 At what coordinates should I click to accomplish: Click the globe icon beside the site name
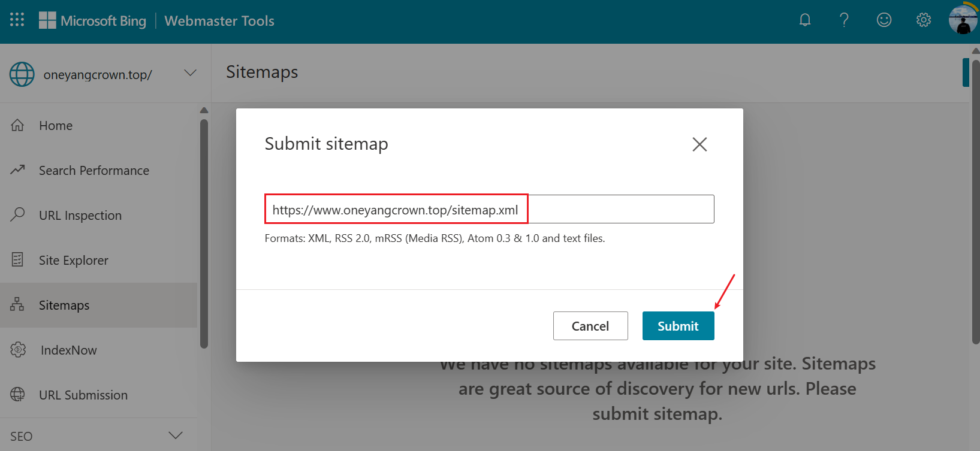tap(22, 74)
